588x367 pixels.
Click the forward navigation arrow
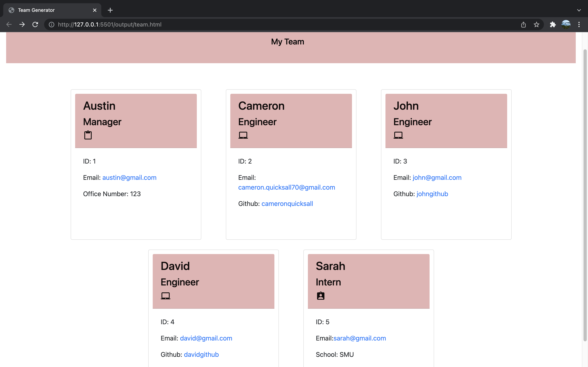pyautogui.click(x=22, y=24)
